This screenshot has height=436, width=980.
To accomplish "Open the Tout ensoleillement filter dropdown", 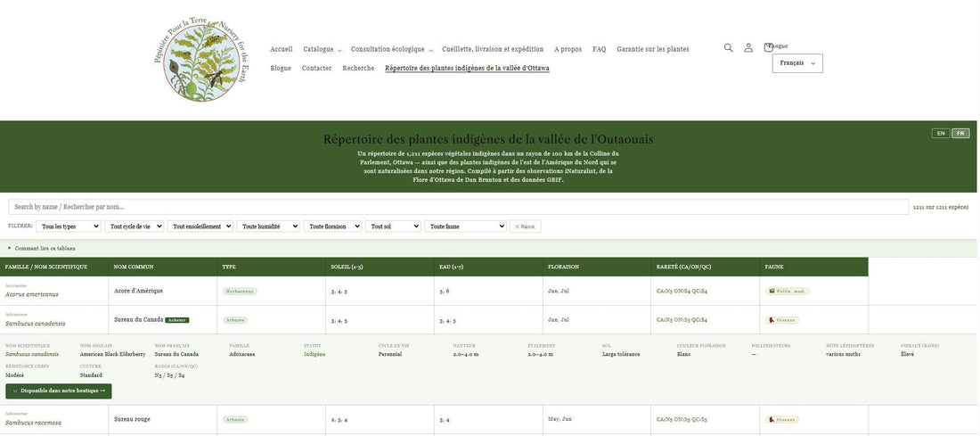I will point(200,226).
